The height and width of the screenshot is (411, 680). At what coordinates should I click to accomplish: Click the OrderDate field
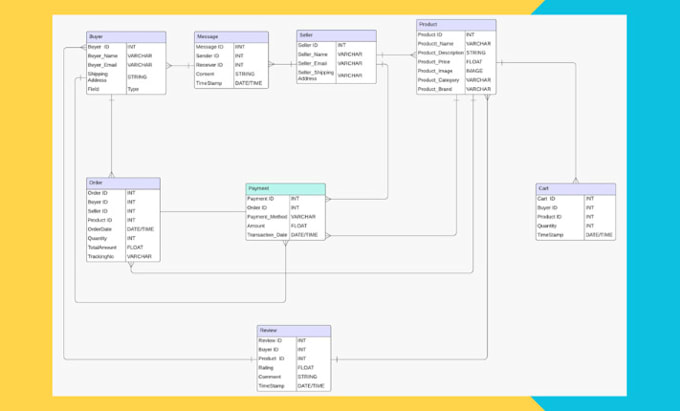pos(100,229)
